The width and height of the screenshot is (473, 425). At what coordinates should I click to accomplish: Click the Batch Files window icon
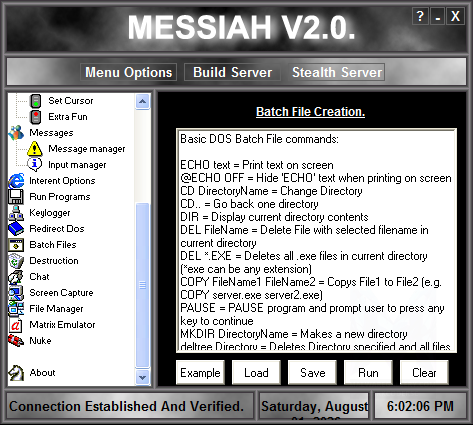pos(16,245)
